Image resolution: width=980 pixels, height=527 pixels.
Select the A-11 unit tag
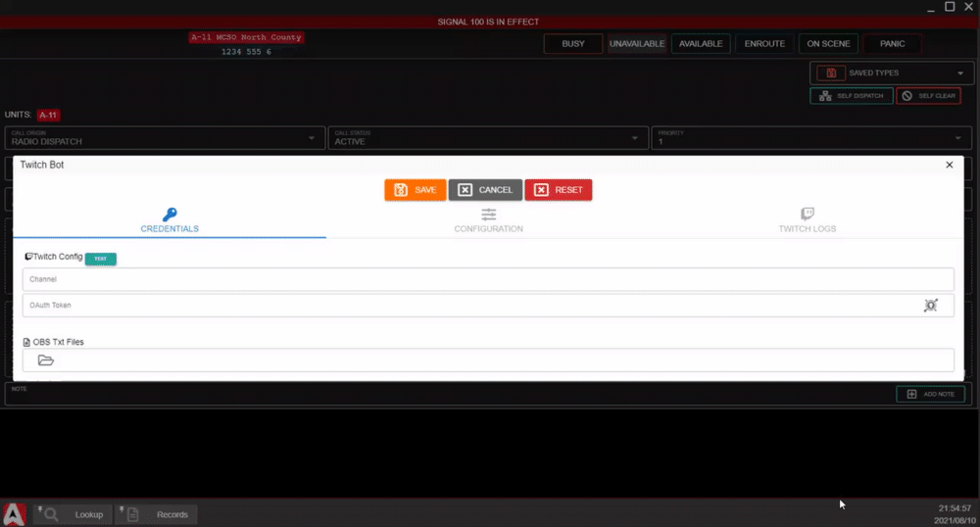(48, 115)
